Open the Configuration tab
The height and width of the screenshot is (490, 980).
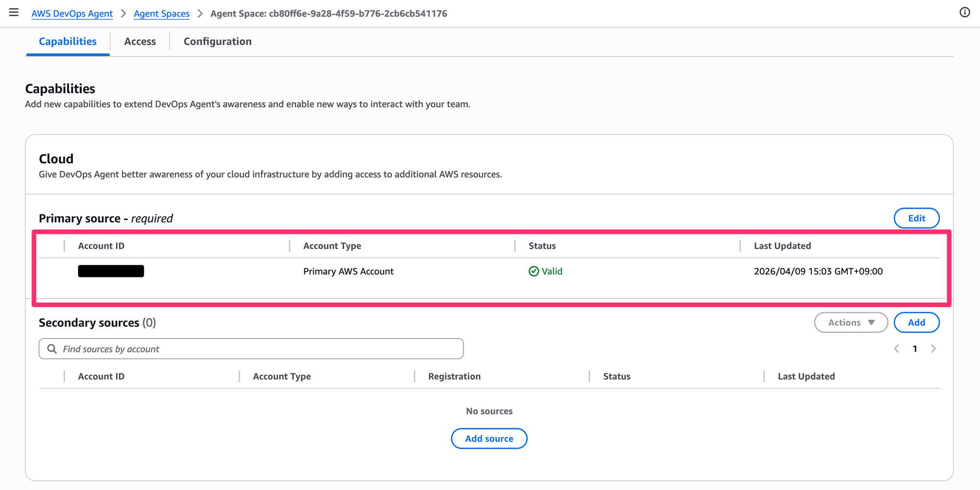point(218,42)
